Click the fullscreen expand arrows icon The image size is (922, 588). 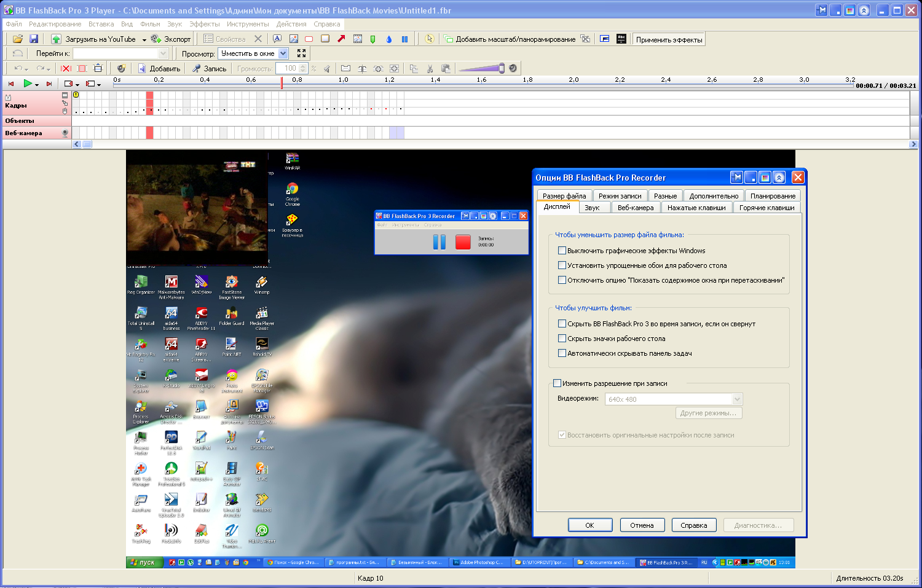301,53
